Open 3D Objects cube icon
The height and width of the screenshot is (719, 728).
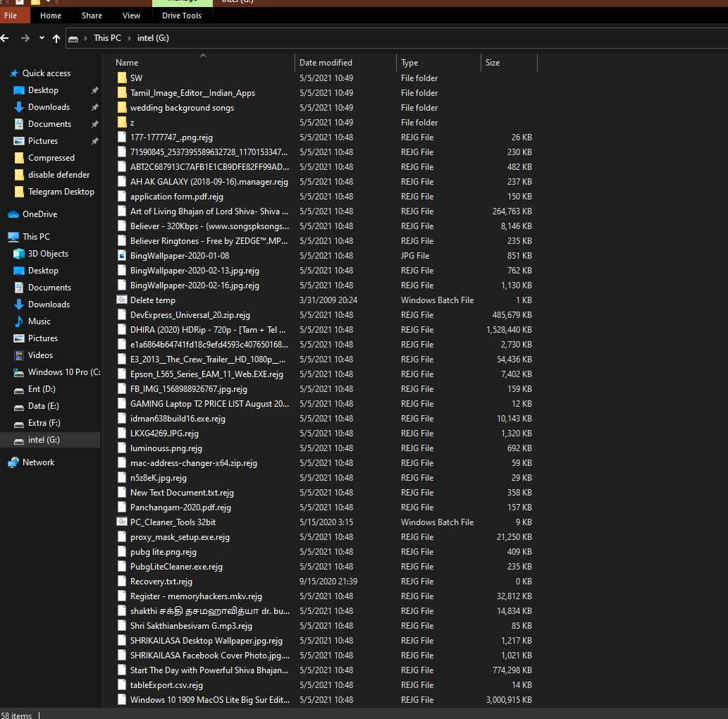(19, 254)
